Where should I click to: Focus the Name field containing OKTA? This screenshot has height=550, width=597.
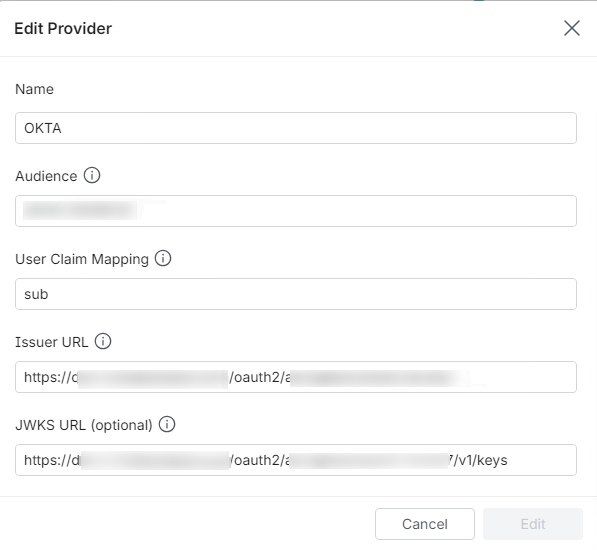[296, 128]
